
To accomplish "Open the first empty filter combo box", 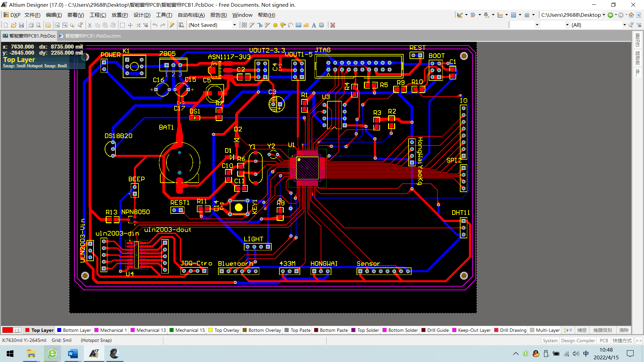I will point(524,25).
